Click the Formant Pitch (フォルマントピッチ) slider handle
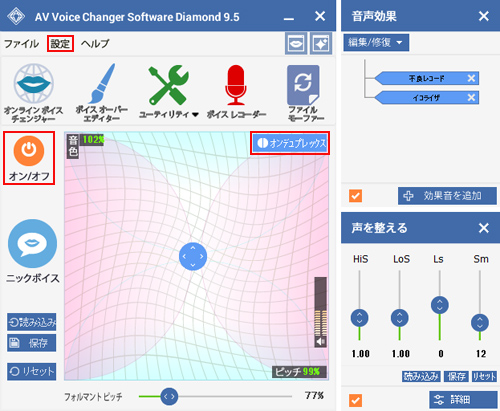Viewport: 500px width, 411px height. (169, 396)
